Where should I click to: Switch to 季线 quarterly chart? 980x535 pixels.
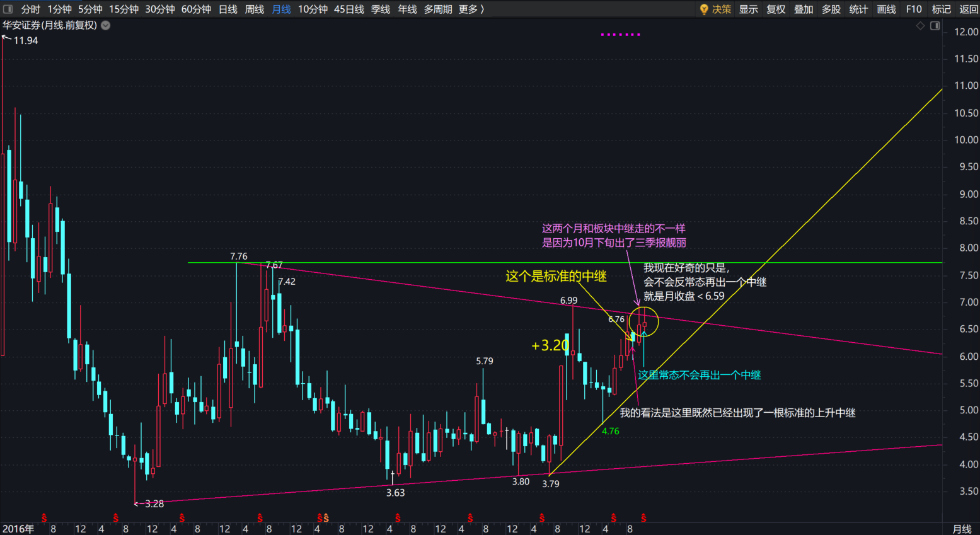point(381,9)
